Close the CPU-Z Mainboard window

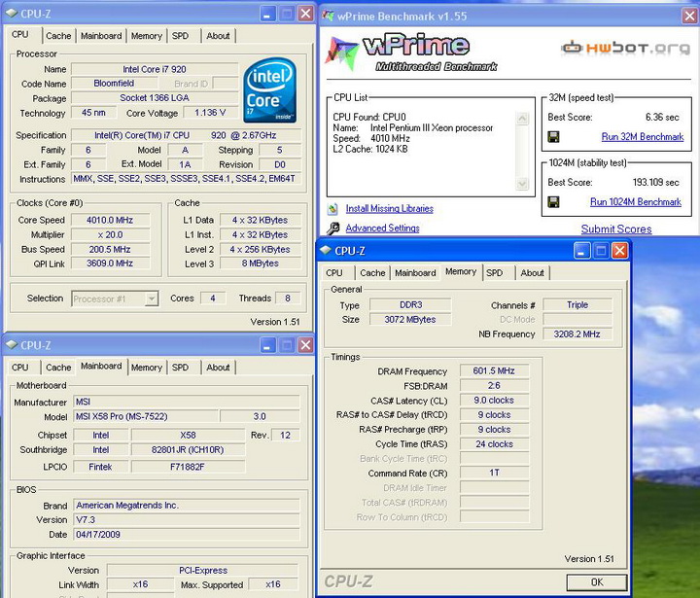pyautogui.click(x=305, y=345)
